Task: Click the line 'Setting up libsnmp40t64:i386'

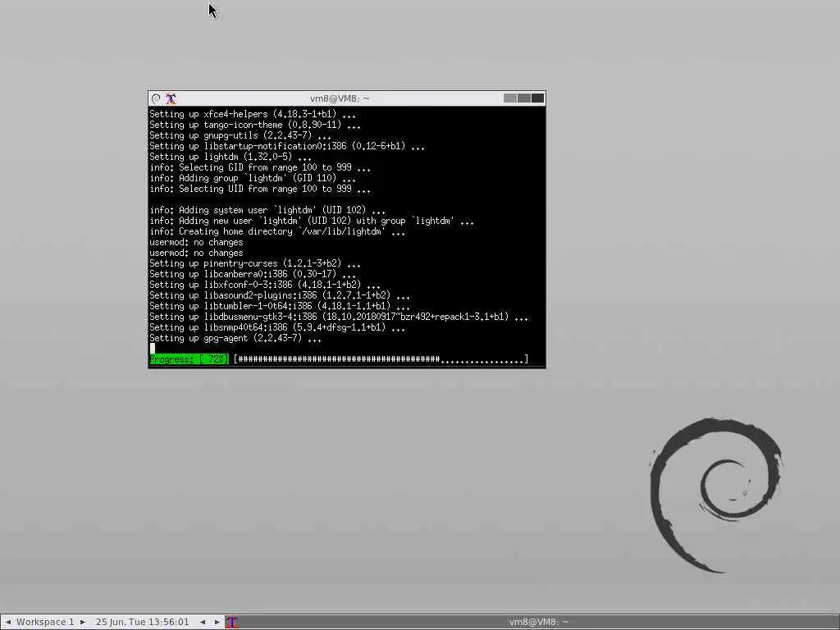Action: pyautogui.click(x=277, y=328)
